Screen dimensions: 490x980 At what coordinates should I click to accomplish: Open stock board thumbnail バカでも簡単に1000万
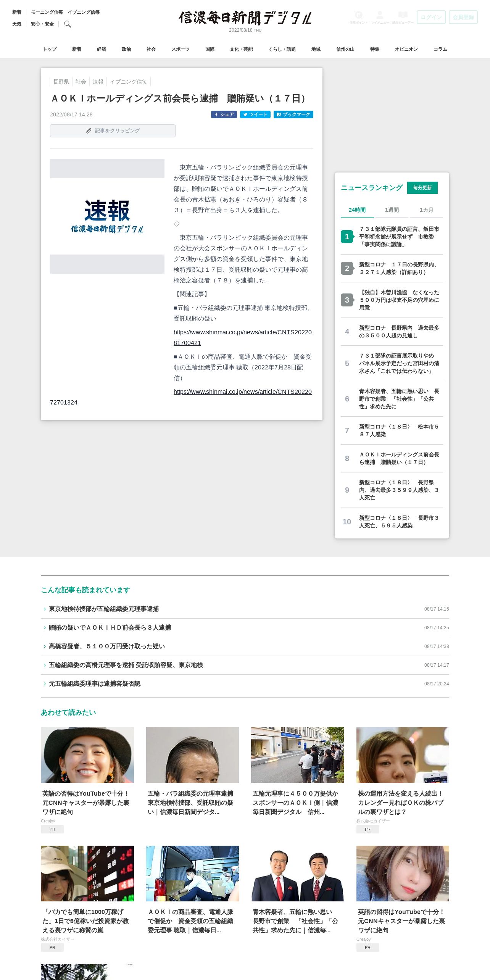coord(87,874)
